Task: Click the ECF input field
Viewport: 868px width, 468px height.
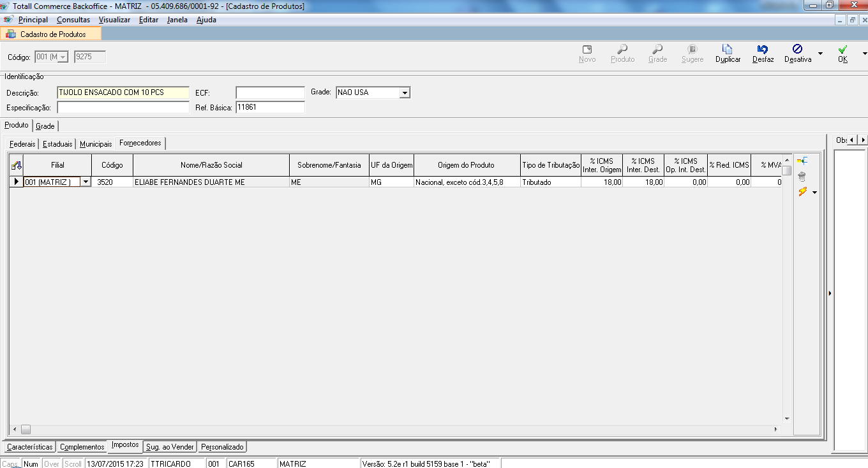Action: 270,92
